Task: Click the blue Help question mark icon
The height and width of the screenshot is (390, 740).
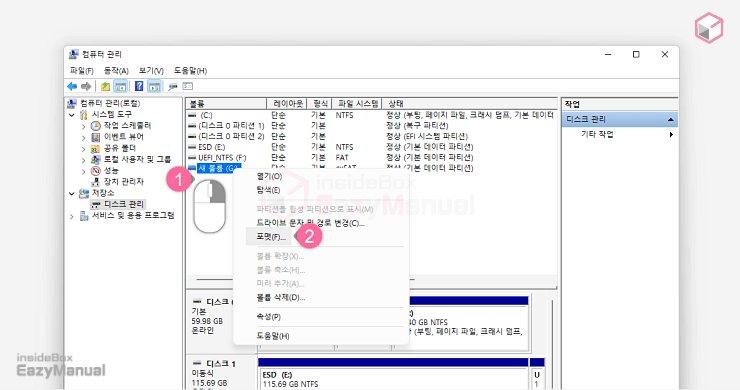Action: (139, 86)
